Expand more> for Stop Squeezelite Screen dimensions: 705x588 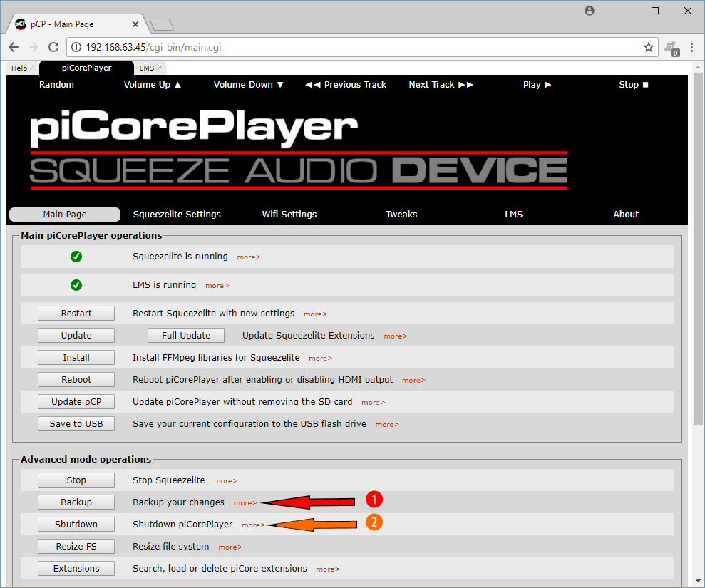coord(226,481)
